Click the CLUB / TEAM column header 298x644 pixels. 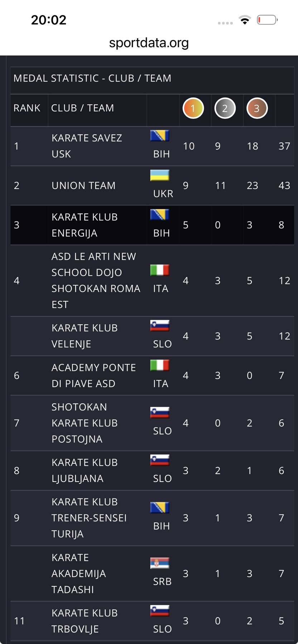click(82, 108)
